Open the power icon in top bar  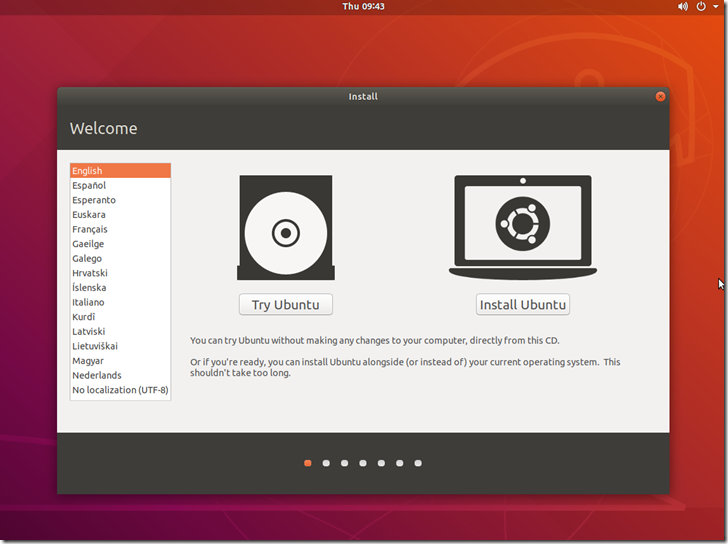701,6
